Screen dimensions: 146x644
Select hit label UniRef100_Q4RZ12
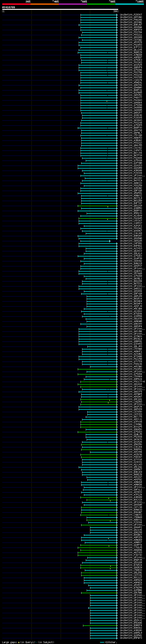(x=131, y=289)
